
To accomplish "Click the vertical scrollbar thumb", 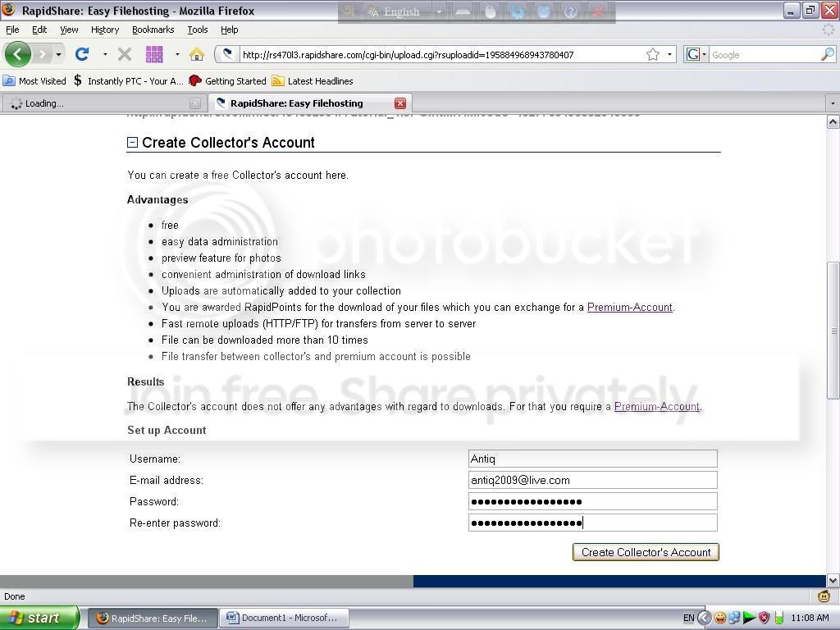I will tap(833, 331).
